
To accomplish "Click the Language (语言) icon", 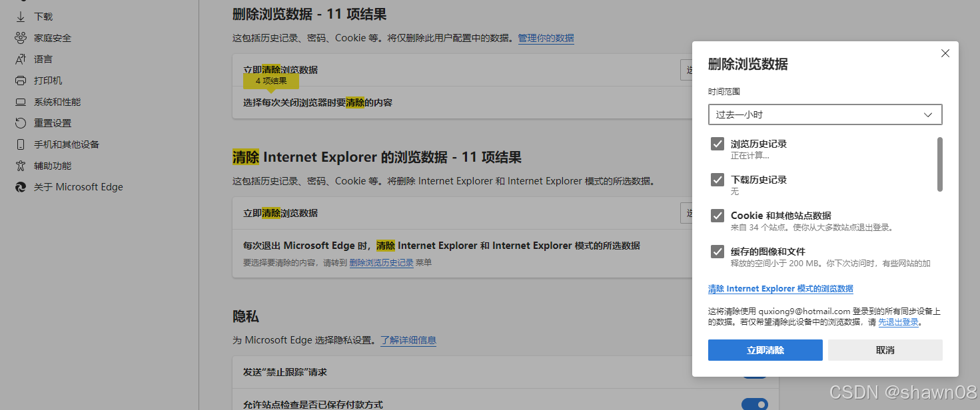I will tap(21, 59).
